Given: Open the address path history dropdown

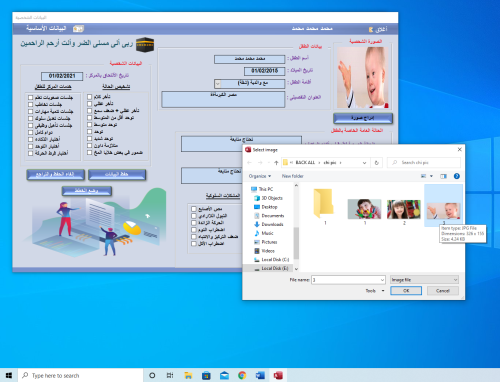Looking at the screenshot, I should coord(364,163).
